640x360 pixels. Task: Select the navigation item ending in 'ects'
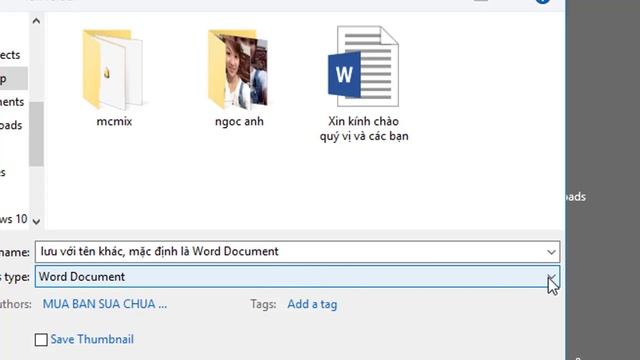(x=10, y=55)
